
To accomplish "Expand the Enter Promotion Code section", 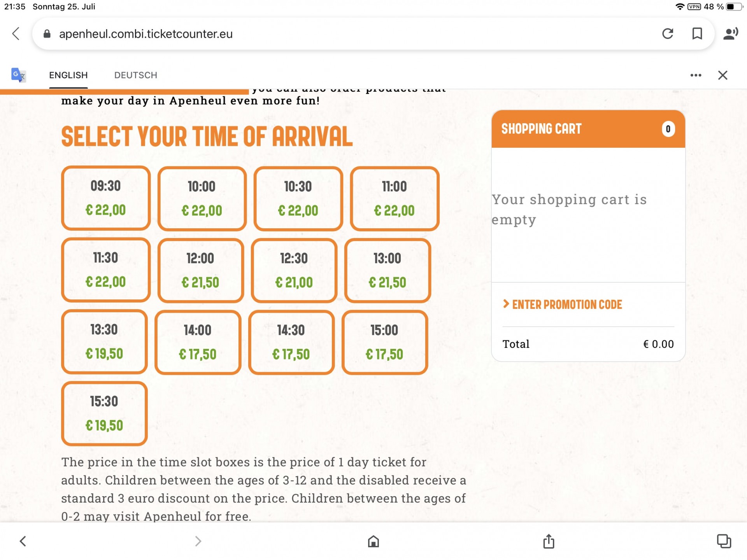I will pos(562,304).
